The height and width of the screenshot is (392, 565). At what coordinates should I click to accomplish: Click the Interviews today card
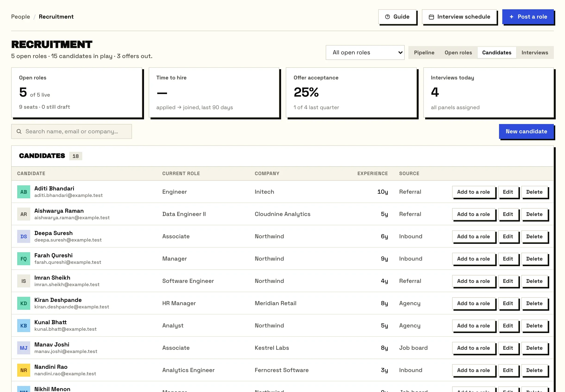click(x=488, y=93)
